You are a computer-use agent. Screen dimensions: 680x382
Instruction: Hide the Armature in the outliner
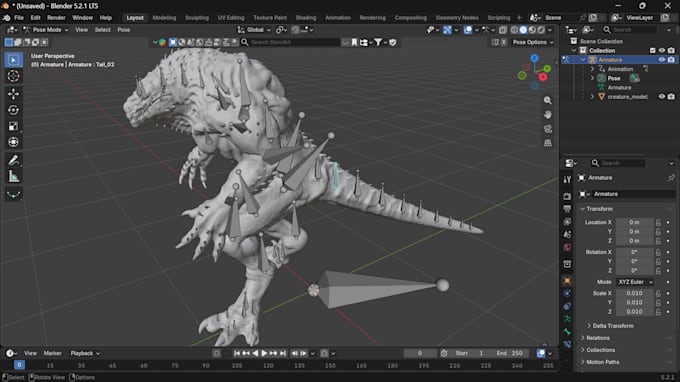click(661, 60)
